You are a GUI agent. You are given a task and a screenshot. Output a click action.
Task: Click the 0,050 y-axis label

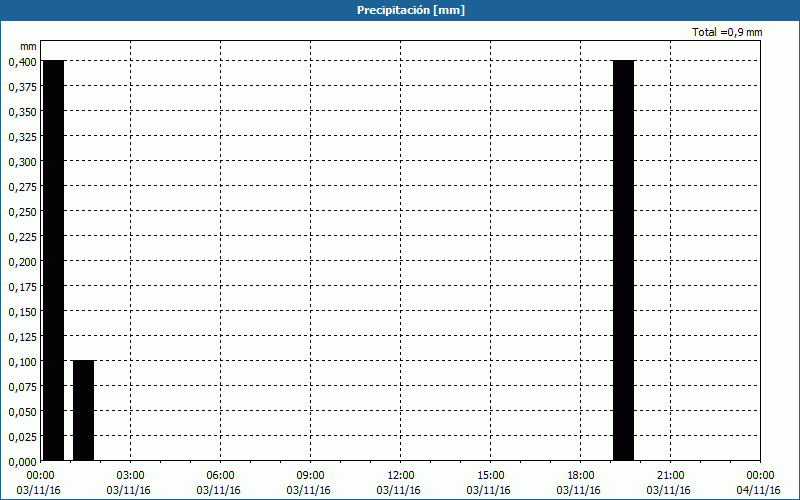click(22, 411)
